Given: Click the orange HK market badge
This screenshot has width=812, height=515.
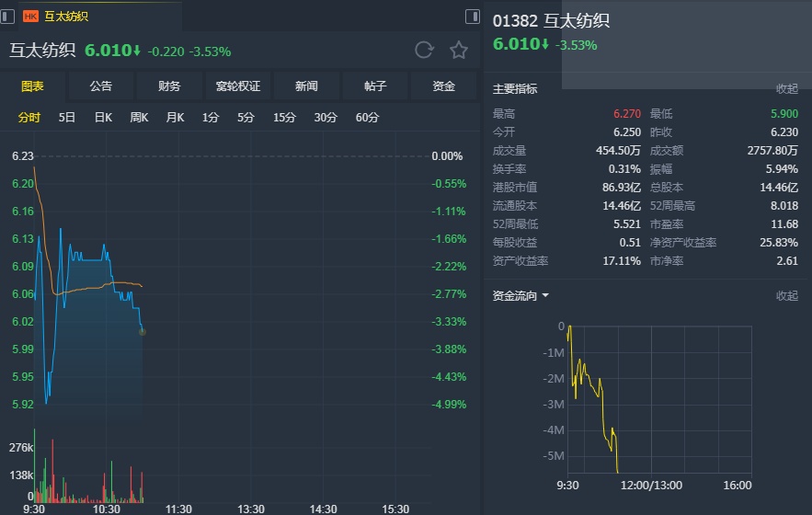Looking at the screenshot, I should coord(30,17).
